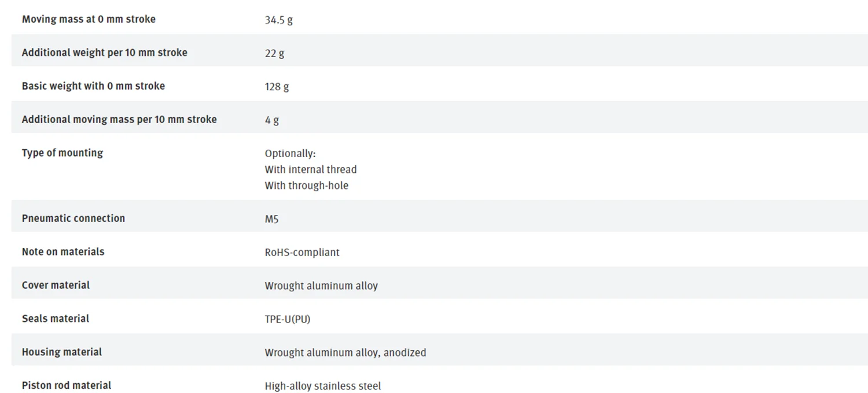Select the M5 pneumatic connection value

[271, 219]
